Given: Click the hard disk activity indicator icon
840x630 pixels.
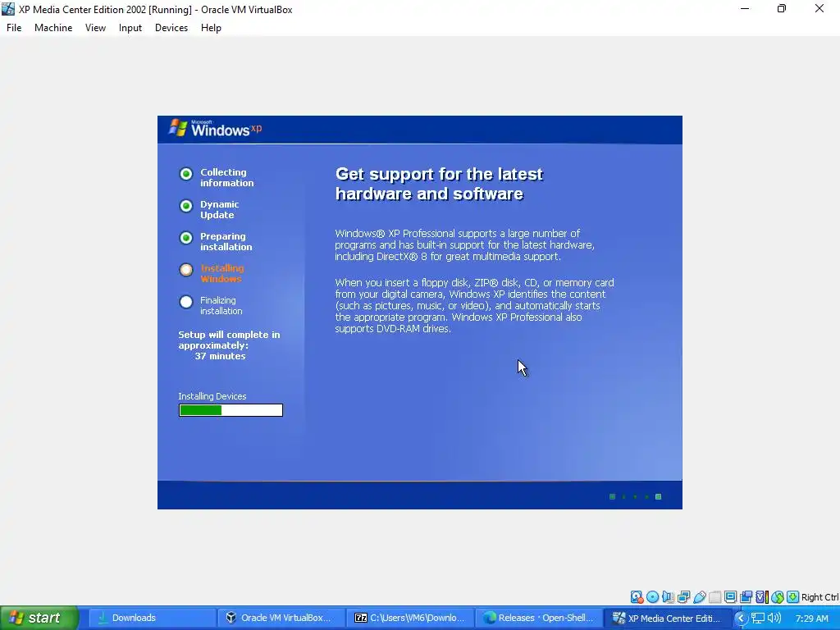Looking at the screenshot, I should coord(637,597).
